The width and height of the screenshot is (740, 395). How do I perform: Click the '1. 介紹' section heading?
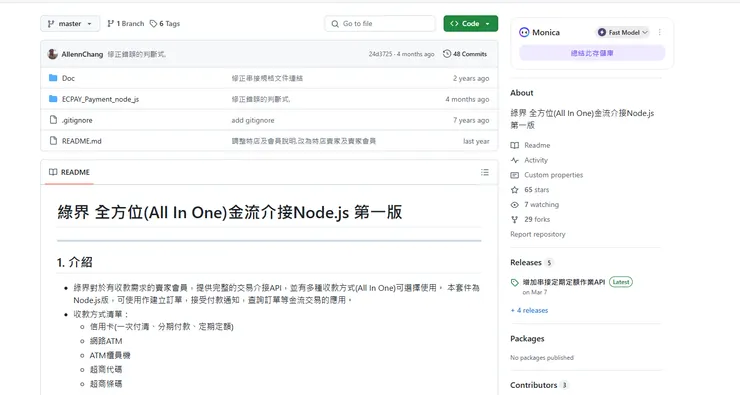pos(75,262)
